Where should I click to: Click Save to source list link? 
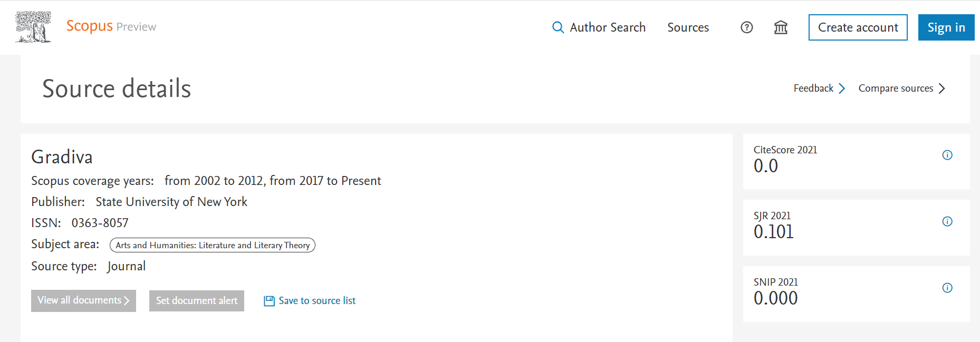(x=317, y=301)
